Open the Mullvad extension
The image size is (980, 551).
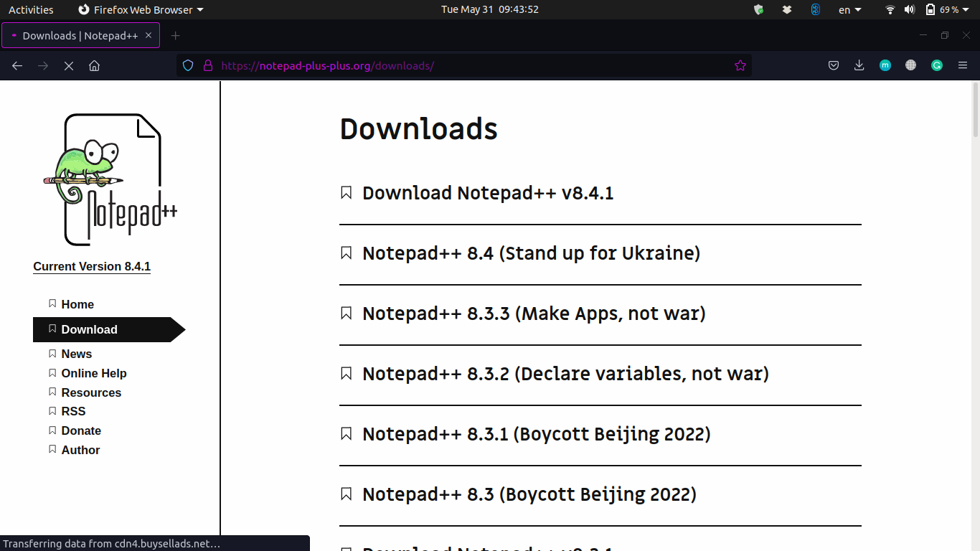[x=885, y=65]
